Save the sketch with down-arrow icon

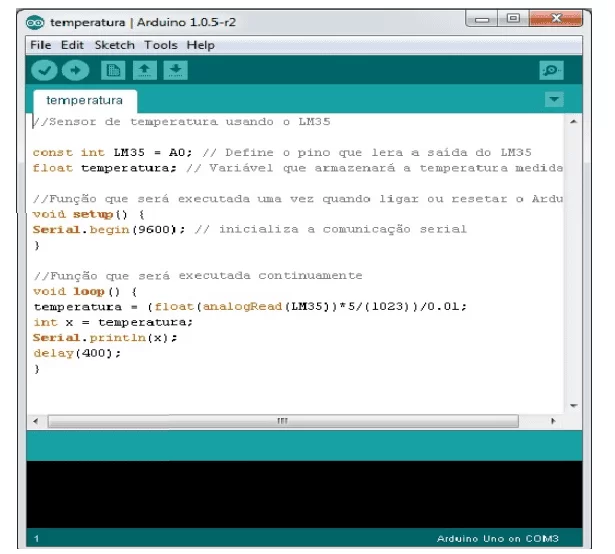(175, 70)
